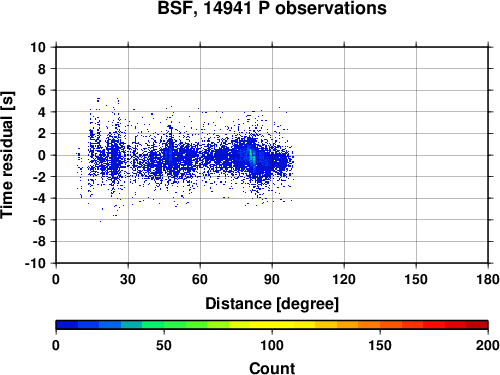Click the y-axis tick label '10'
Viewport: 500px width, 375px height.
click(38, 47)
